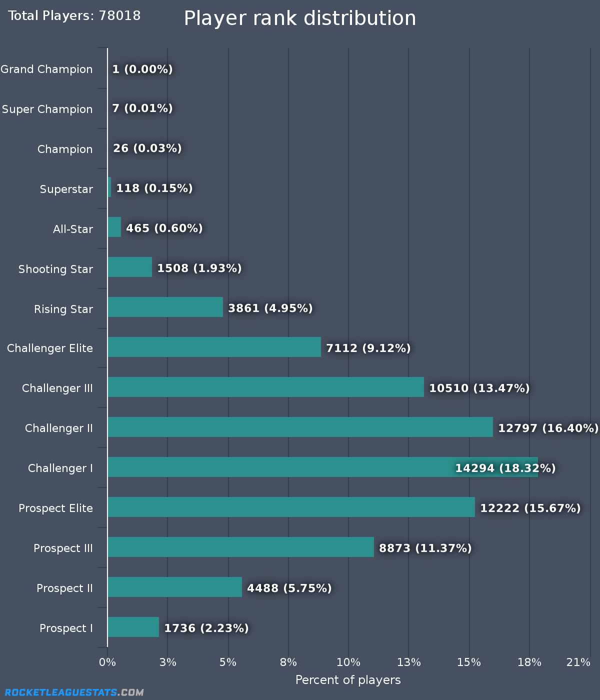Click the Challenger II bar

pyautogui.click(x=300, y=427)
